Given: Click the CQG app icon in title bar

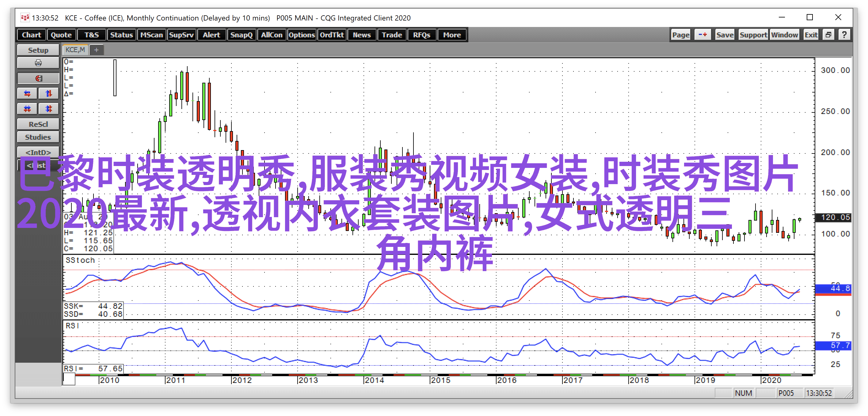Looking at the screenshot, I should pos(25,17).
